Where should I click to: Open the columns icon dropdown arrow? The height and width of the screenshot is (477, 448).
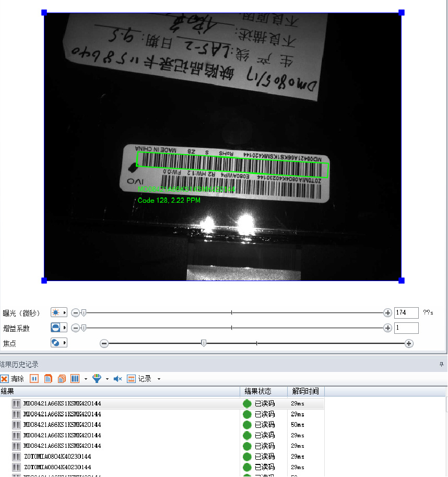click(86, 379)
